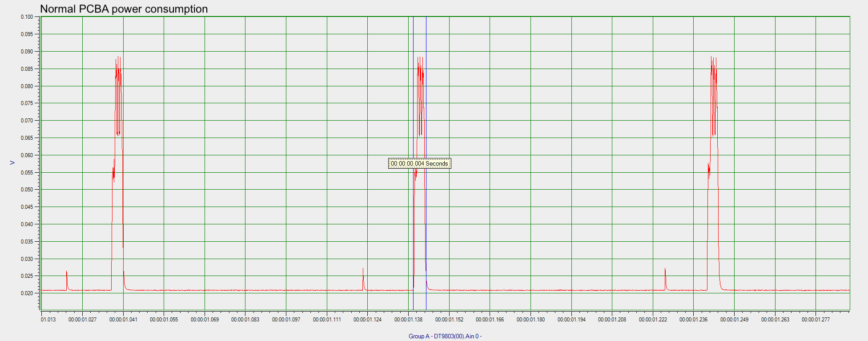Click the 00:00:01.208 time axis label
This screenshot has width=868, height=341.
coord(612,320)
